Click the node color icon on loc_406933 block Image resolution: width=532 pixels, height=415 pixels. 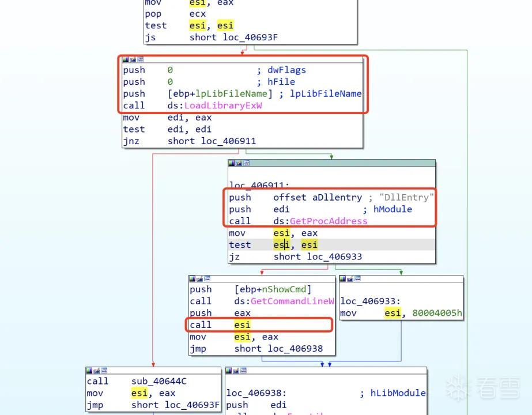pyautogui.click(x=343, y=279)
